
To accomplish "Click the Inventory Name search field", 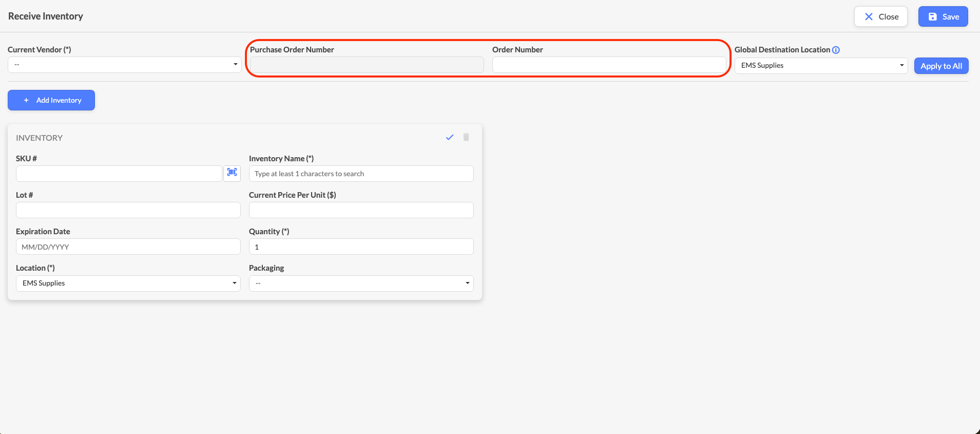I will tap(361, 174).
